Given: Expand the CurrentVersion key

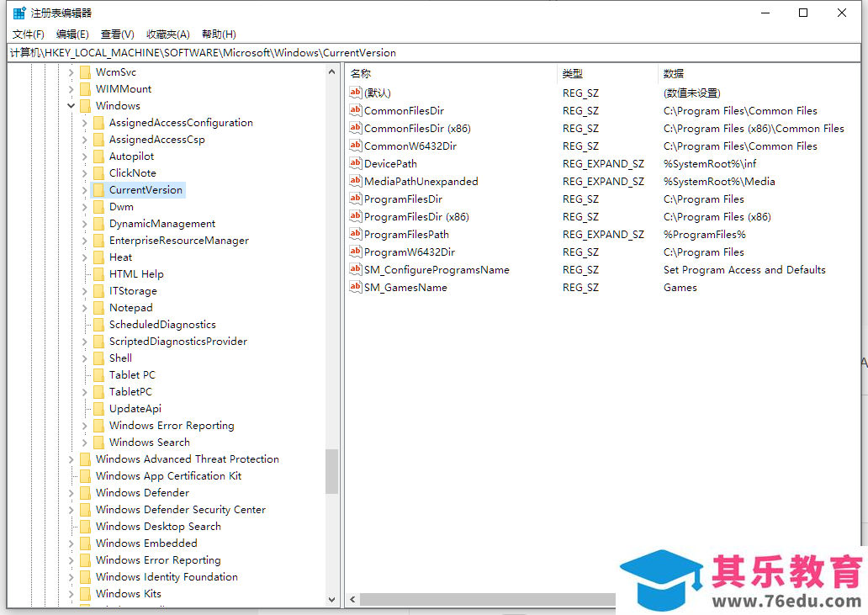Looking at the screenshot, I should coord(84,190).
